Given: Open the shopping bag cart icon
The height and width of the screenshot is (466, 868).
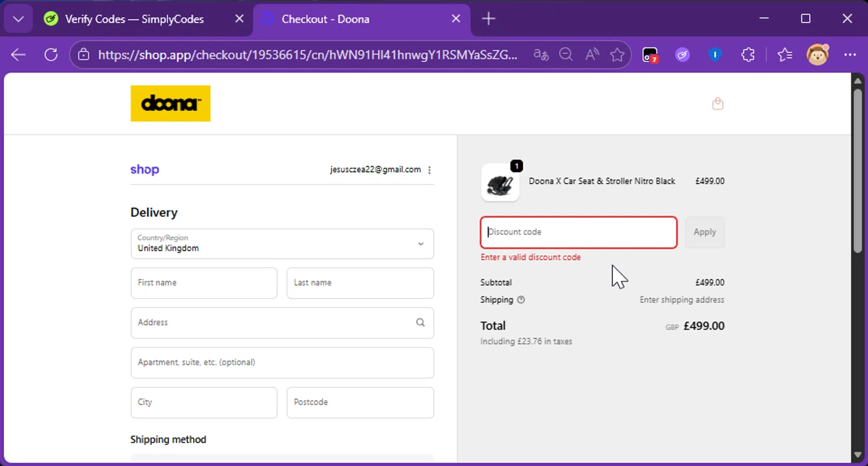Looking at the screenshot, I should (x=718, y=104).
